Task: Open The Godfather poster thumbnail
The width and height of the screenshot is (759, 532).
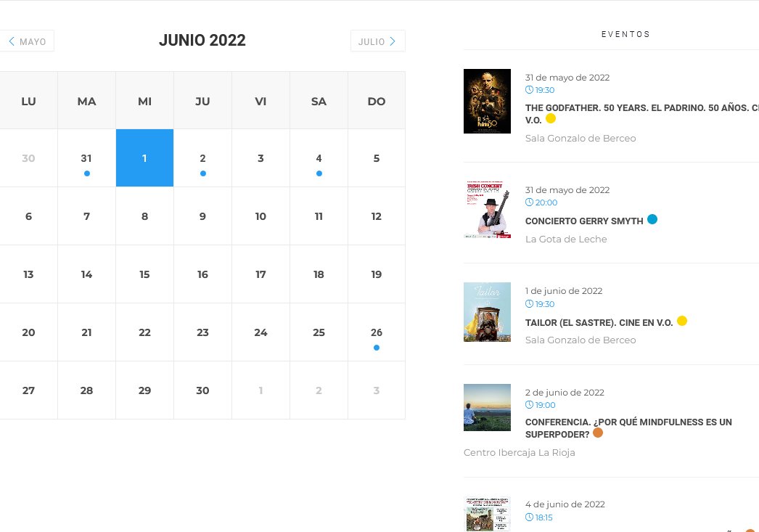Action: 487,101
